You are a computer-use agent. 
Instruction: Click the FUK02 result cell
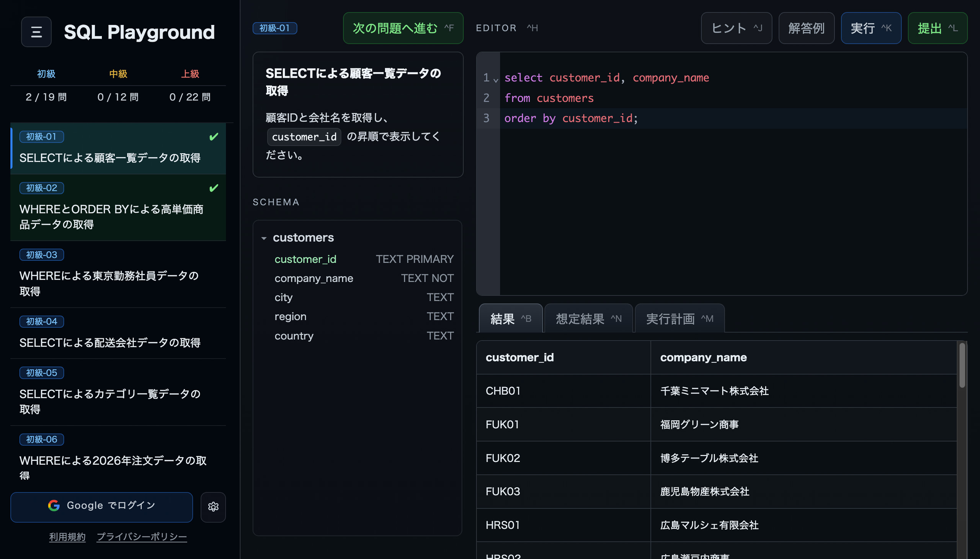pos(563,458)
